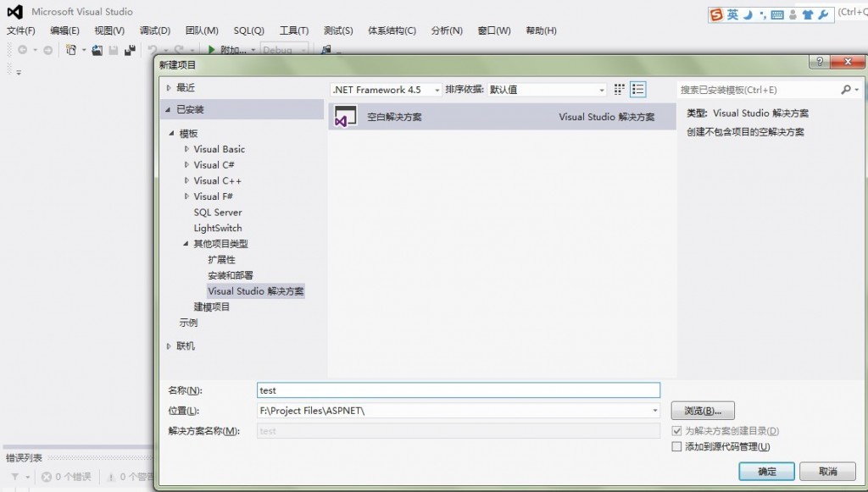The width and height of the screenshot is (868, 492).
Task: Click the find-in-files icon after Debug box
Action: coord(326,50)
